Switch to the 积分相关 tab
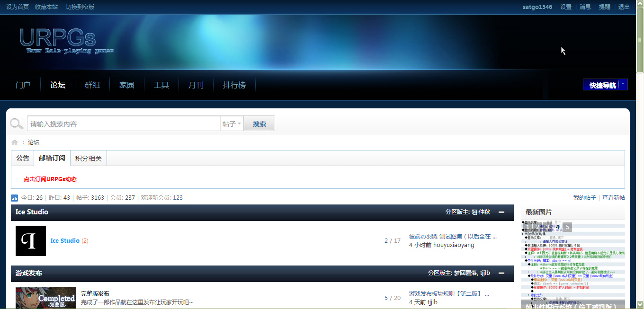 (89, 159)
